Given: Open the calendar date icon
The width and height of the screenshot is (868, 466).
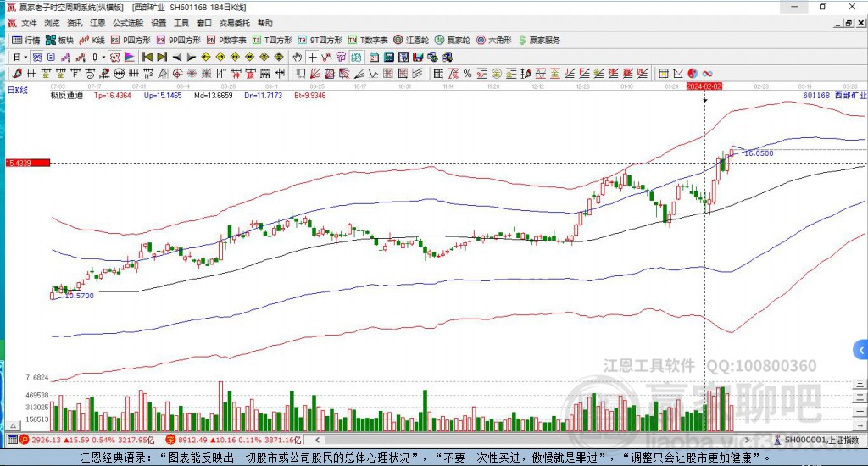Looking at the screenshot, I should [374, 57].
